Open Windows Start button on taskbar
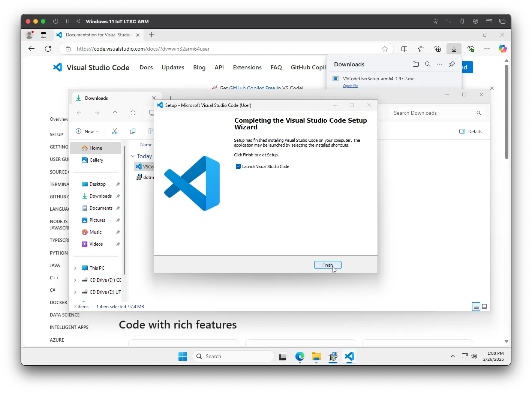This screenshot has height=393, width=532. tap(183, 356)
